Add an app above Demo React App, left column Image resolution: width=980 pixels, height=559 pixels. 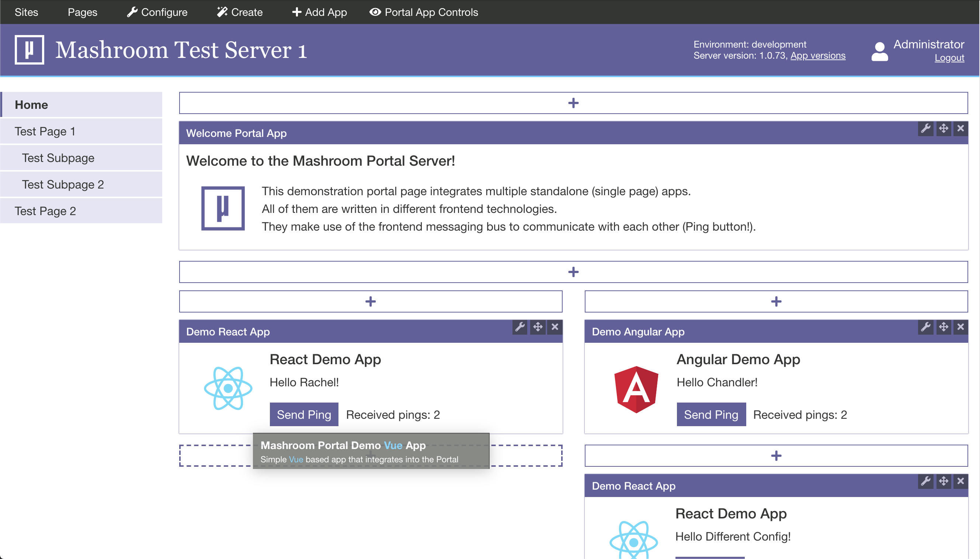pyautogui.click(x=371, y=301)
